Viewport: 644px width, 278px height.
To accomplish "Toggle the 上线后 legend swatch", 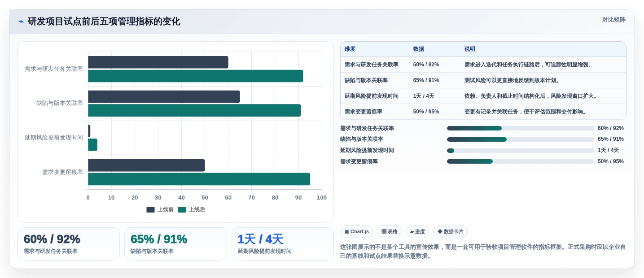I will pyautogui.click(x=182, y=210).
